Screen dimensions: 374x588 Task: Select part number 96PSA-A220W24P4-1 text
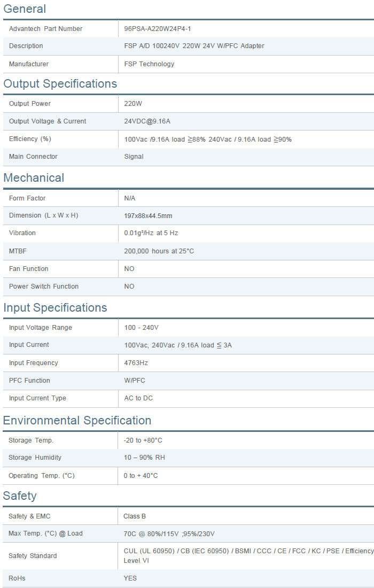(157, 29)
